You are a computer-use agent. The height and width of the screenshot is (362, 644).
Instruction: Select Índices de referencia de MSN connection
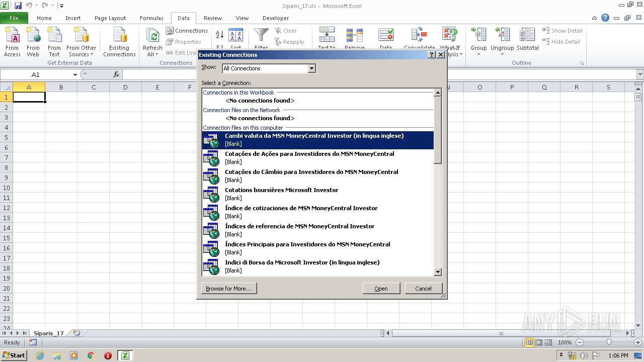317,230
